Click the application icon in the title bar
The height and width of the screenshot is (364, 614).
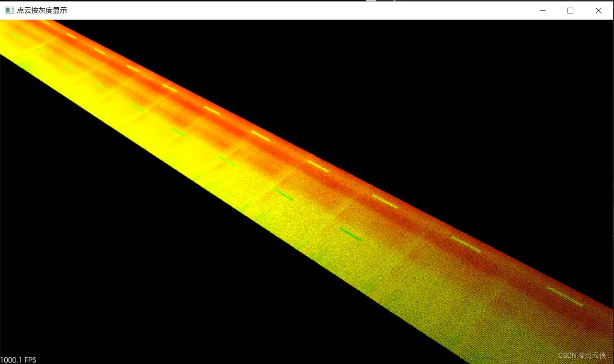click(9, 10)
